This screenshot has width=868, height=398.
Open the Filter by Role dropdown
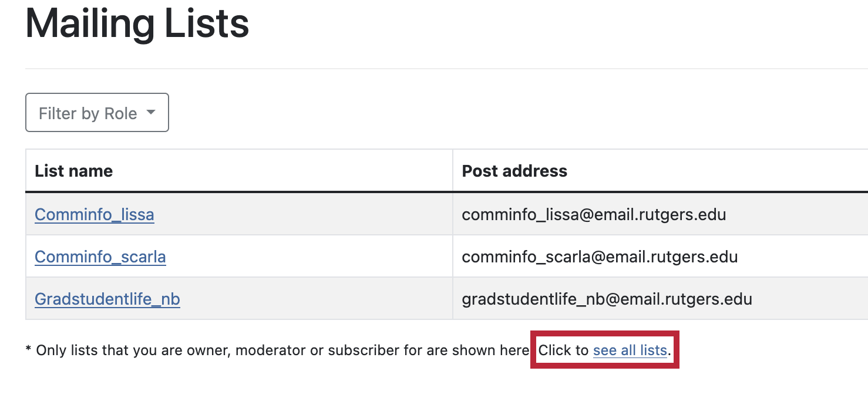(x=97, y=113)
